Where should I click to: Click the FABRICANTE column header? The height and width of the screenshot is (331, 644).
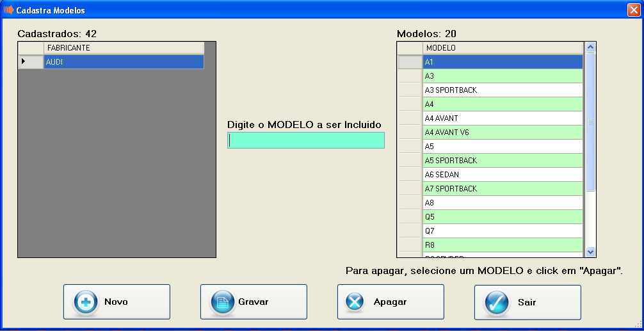tap(124, 48)
